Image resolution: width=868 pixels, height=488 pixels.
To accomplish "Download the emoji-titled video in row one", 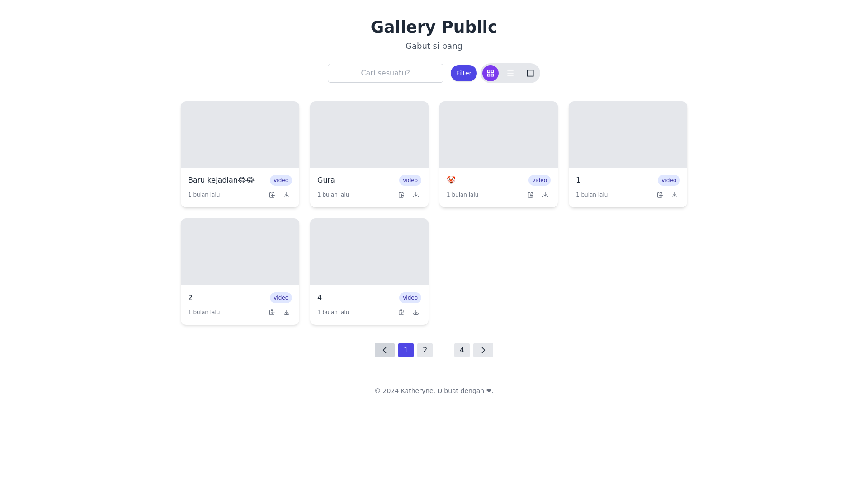I will pos(545,194).
